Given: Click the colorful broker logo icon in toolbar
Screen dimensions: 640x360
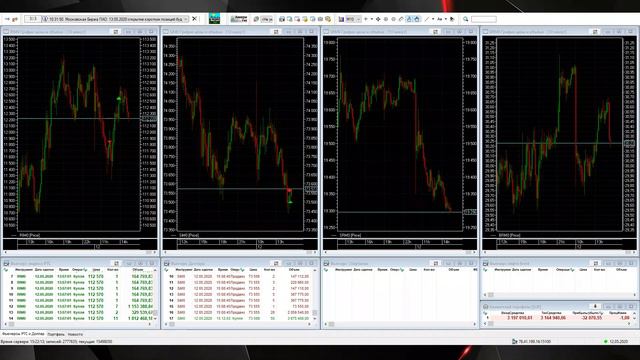Looking at the screenshot, I should coord(214,18).
